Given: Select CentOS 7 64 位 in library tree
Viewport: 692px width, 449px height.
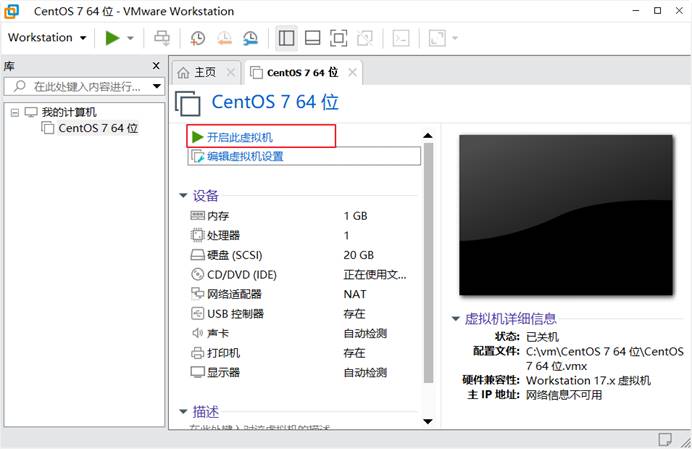Looking at the screenshot, I should point(98,128).
